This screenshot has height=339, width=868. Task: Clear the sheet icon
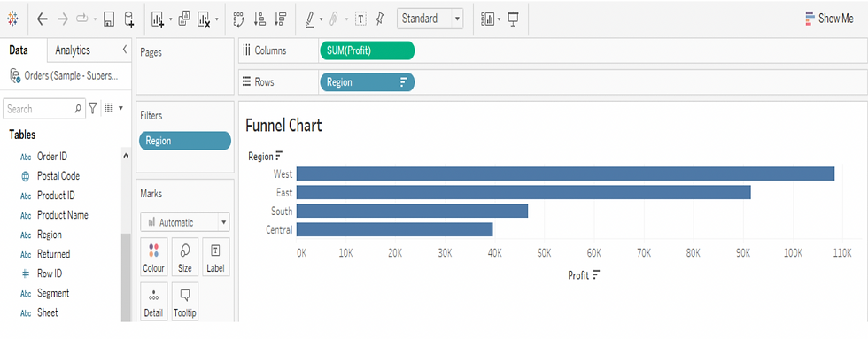point(205,19)
